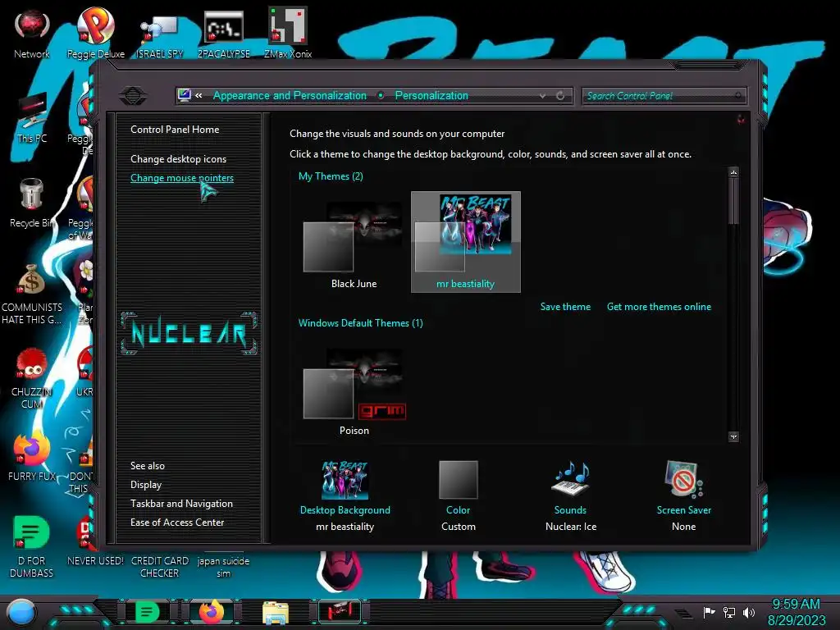Viewport: 840px width, 630px height.
Task: Click the Personalization taskbar window button
Action: point(340,612)
